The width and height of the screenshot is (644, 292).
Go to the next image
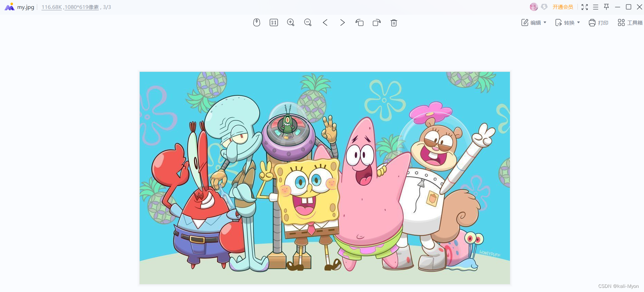342,23
